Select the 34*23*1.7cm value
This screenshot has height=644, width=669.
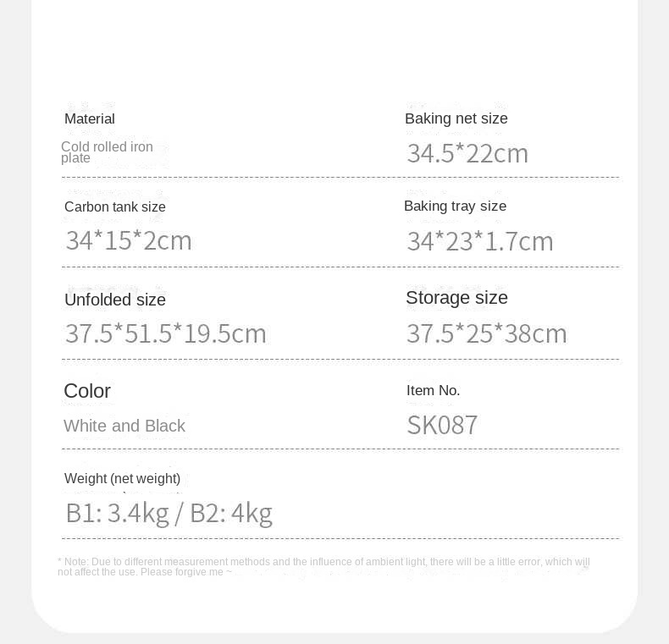point(480,242)
